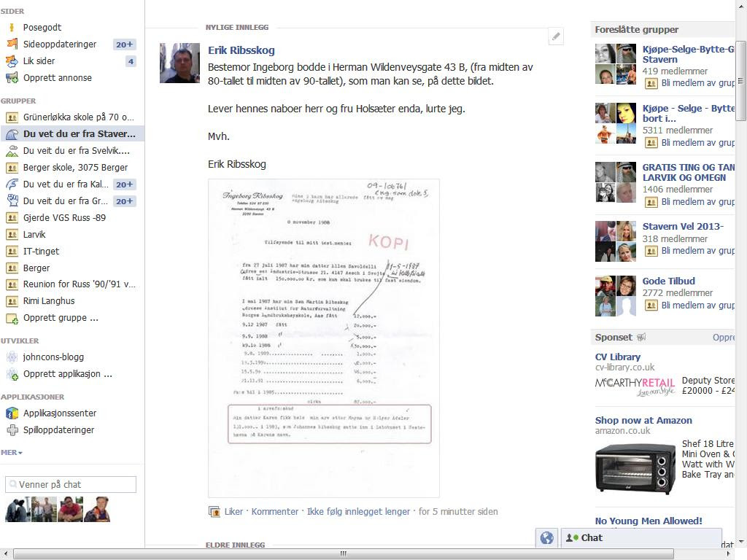Click Ikke følg innlegget lenger
Viewport: 747px width, 560px height.
(358, 511)
